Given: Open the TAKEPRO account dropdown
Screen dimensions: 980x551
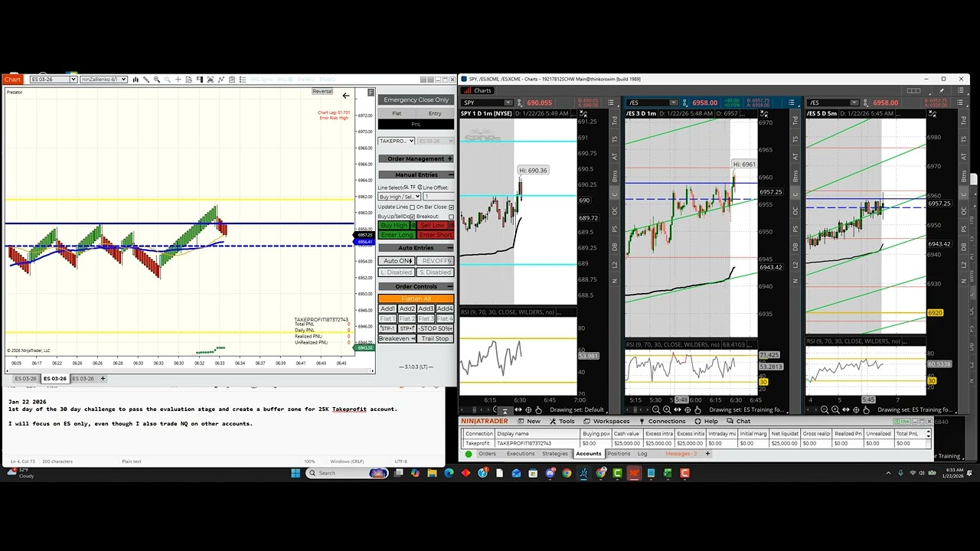Looking at the screenshot, I should tap(397, 141).
